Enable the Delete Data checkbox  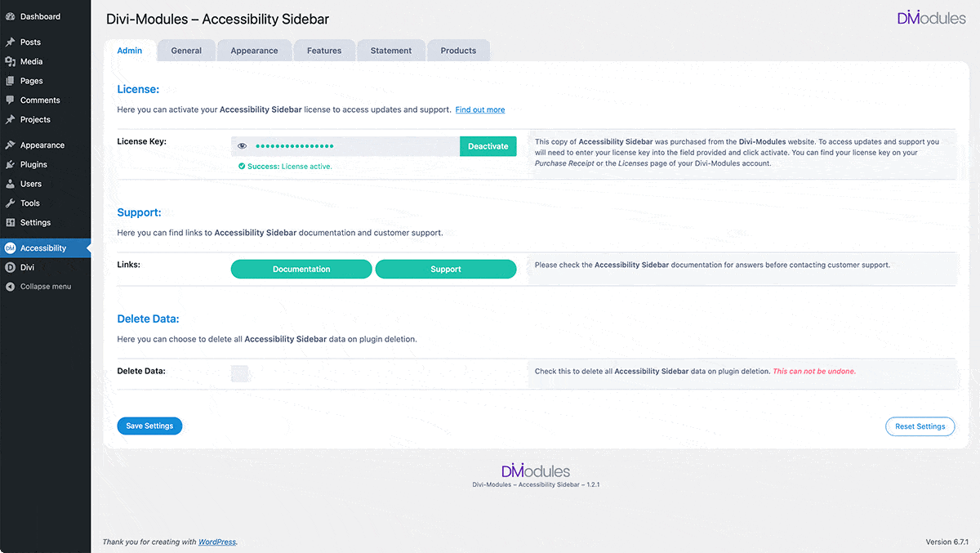[x=240, y=372]
